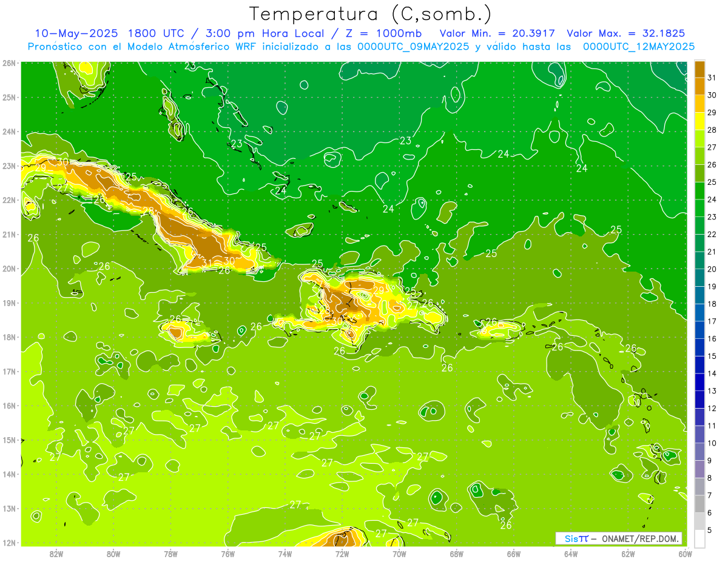
Task: Click the 62W longitude axis label
Action: pos(628,553)
